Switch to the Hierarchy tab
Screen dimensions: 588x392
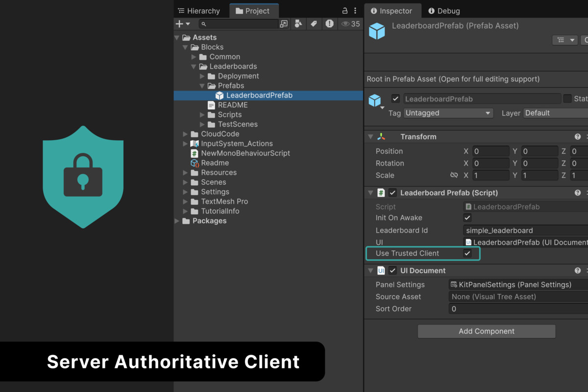198,11
